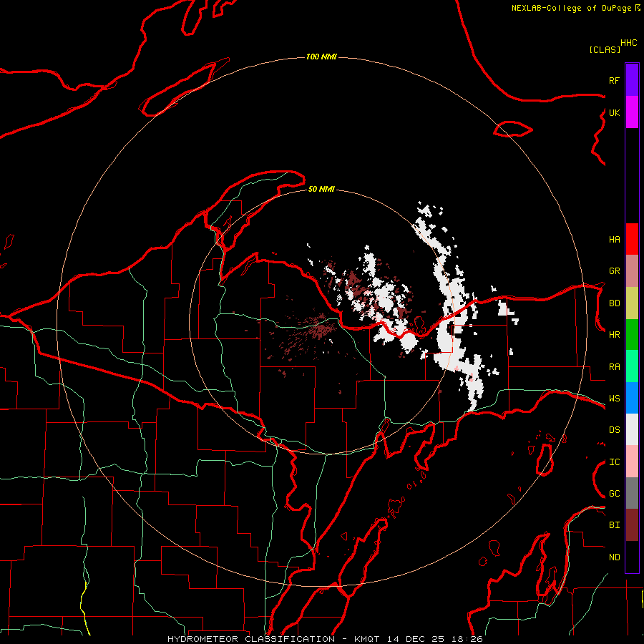Click the BD legend label
This screenshot has width=644, height=644.
pos(614,303)
